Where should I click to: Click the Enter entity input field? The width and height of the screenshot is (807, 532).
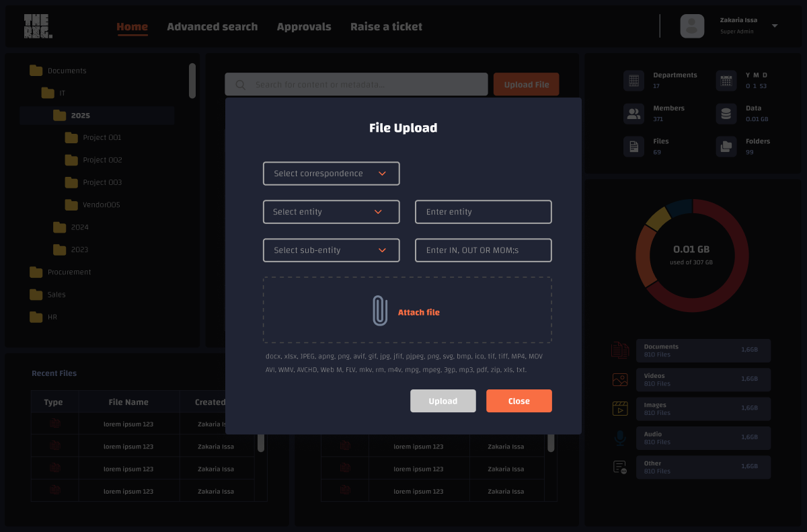(x=483, y=211)
